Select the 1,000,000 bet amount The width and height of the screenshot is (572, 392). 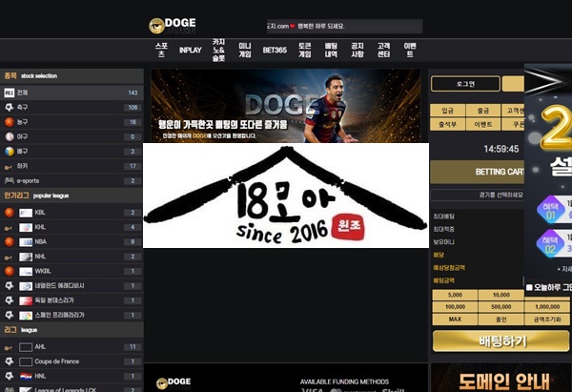[x=547, y=307]
